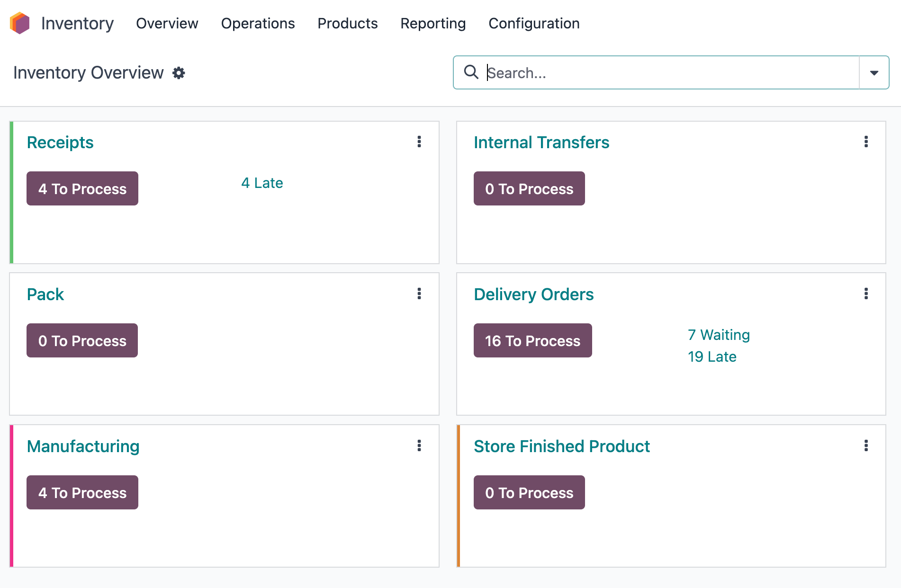Viewport: 901px width, 588px height.
Task: Open the Delivery Orders card three-dot menu
Action: (x=866, y=294)
